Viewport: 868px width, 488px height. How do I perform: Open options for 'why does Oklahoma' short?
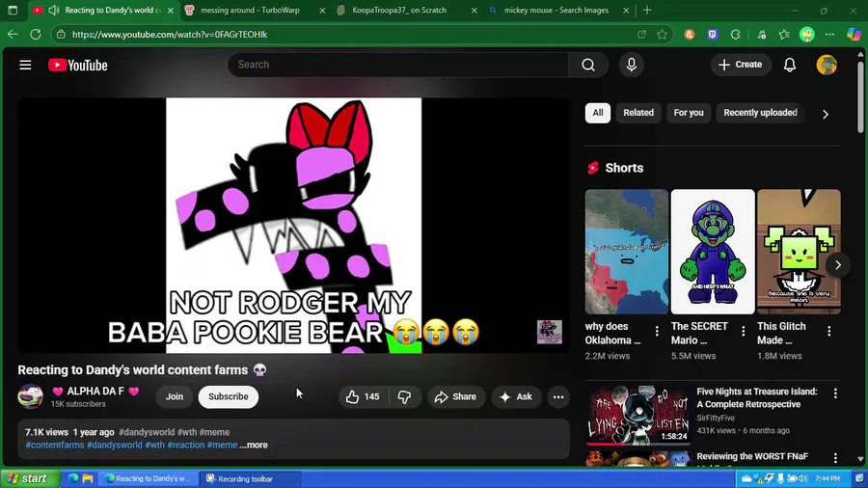657,331
